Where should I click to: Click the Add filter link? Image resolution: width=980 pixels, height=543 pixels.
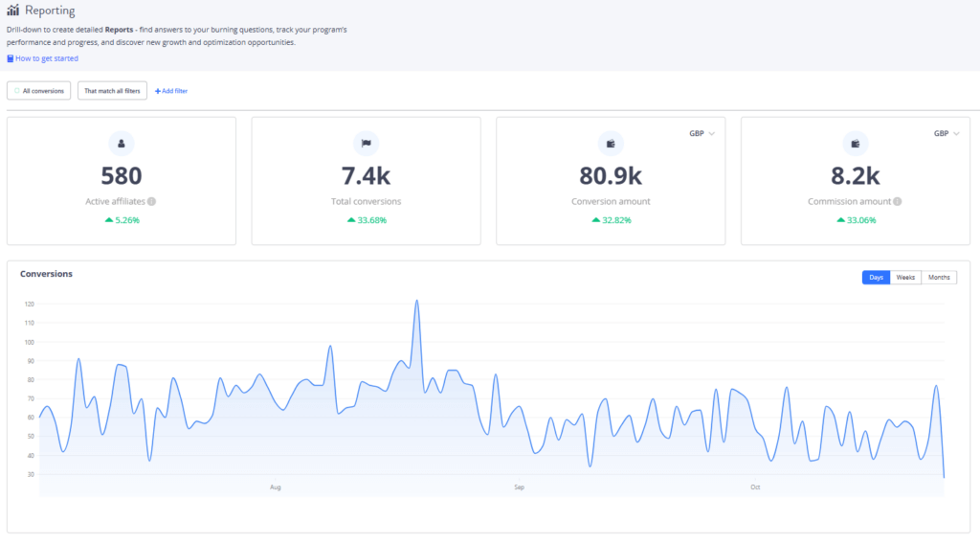(x=171, y=91)
